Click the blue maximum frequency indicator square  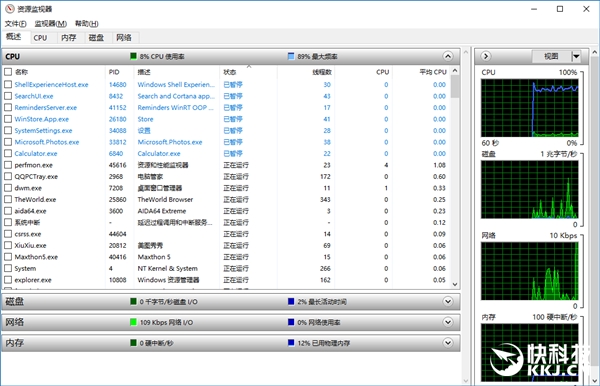tap(291, 56)
